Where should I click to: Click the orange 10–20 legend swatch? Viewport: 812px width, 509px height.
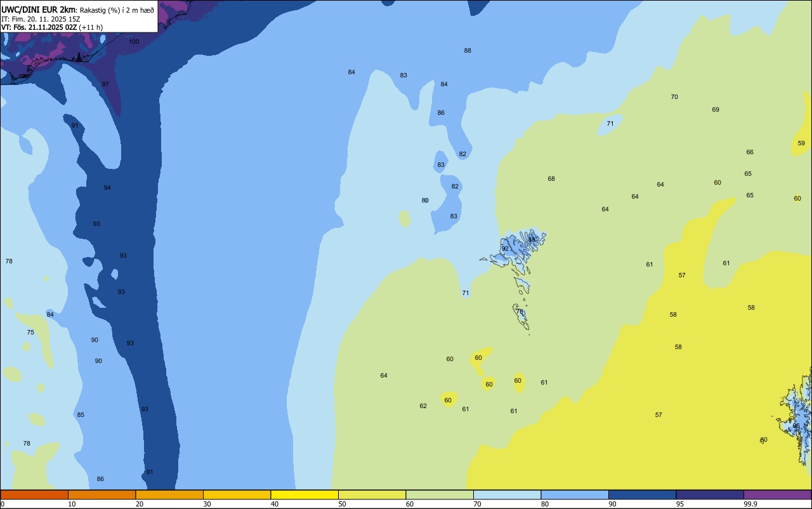click(x=101, y=494)
